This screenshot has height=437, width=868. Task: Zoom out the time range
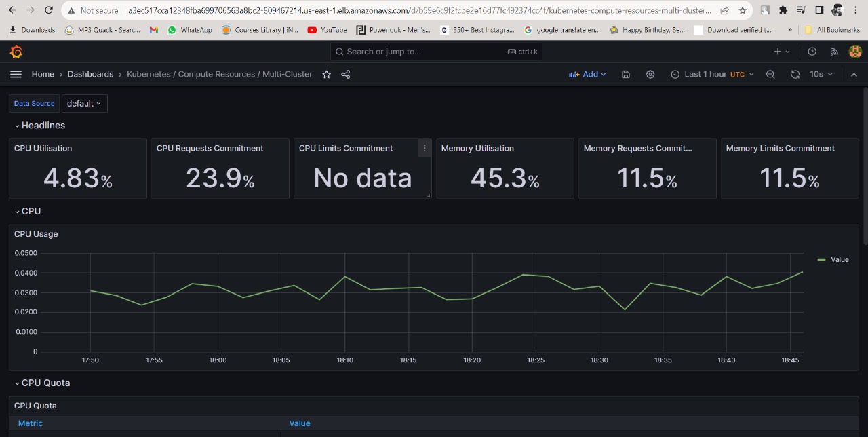pyautogui.click(x=770, y=75)
